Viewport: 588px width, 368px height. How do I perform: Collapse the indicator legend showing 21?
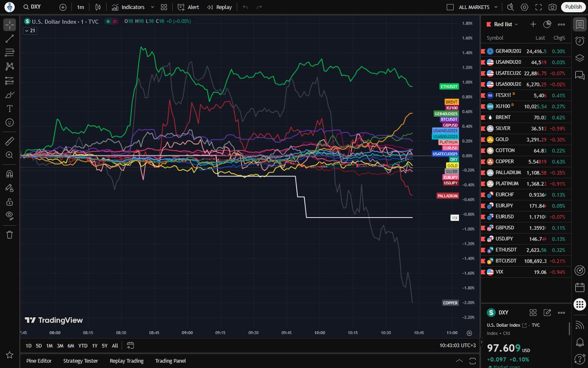click(31, 30)
